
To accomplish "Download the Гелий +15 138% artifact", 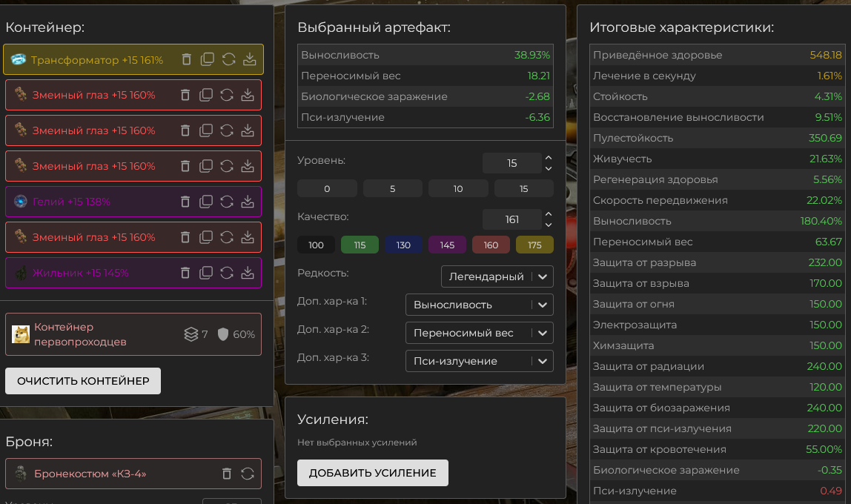I will click(248, 202).
